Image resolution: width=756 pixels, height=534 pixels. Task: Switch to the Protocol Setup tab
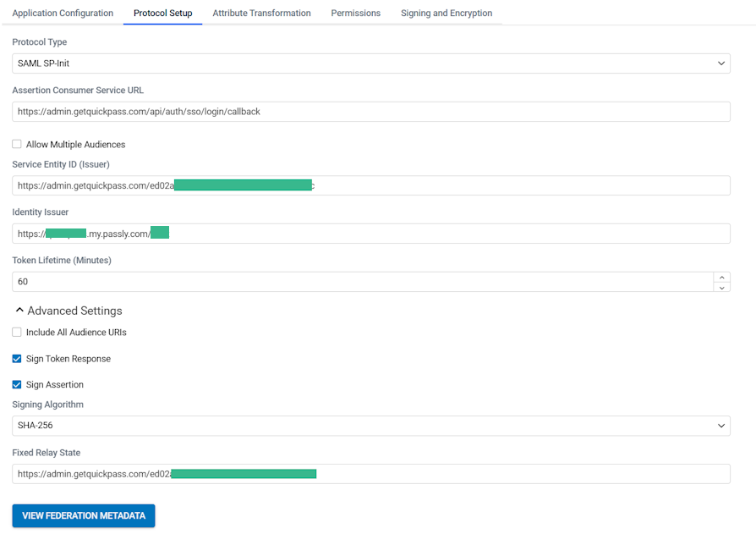162,14
